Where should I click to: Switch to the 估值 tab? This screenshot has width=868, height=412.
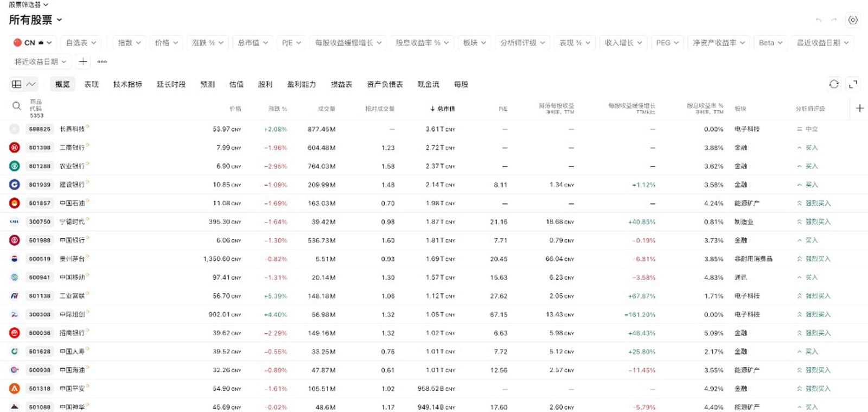(237, 84)
